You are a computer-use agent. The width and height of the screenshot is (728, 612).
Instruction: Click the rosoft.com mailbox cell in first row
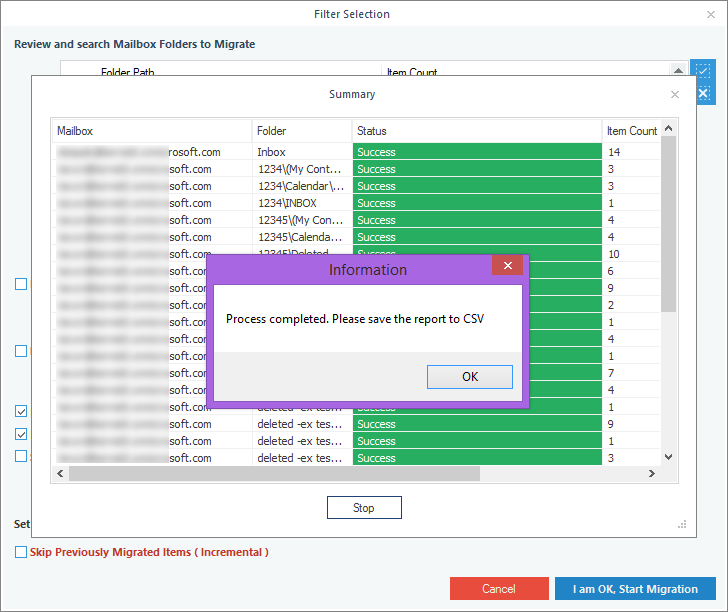152,152
